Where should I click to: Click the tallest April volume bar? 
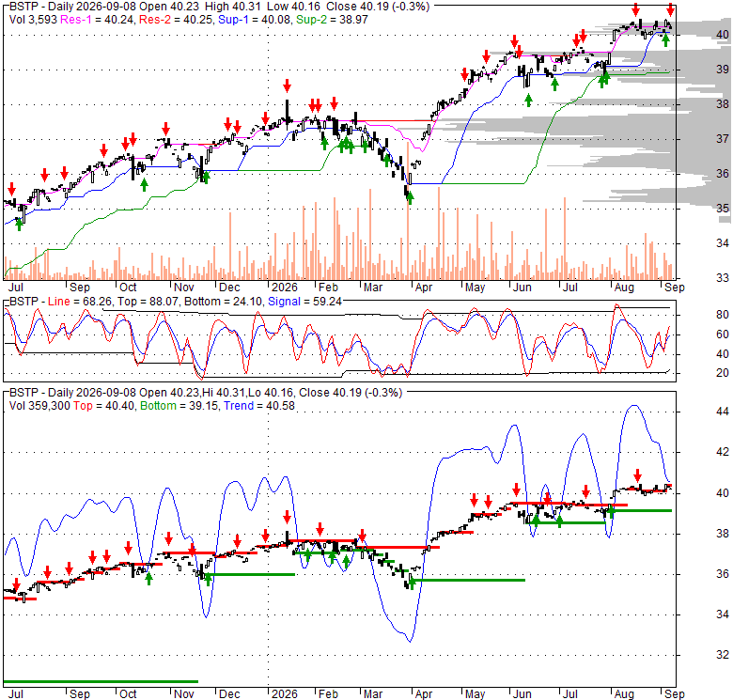pos(439,233)
